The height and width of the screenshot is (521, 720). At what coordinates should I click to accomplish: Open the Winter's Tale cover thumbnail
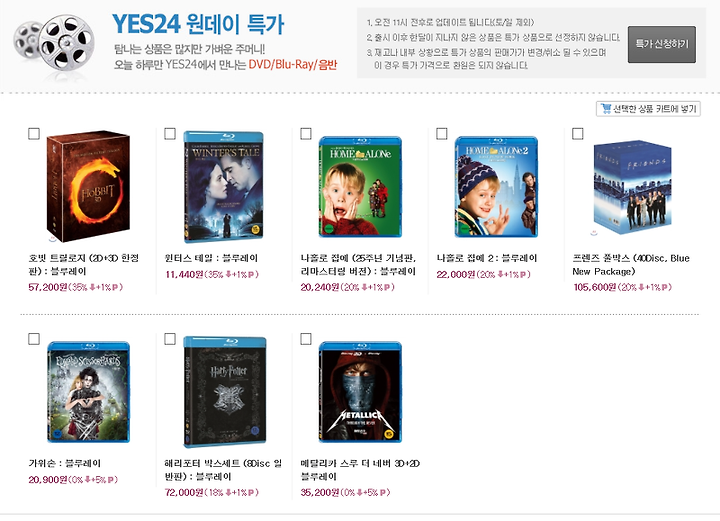pos(224,186)
